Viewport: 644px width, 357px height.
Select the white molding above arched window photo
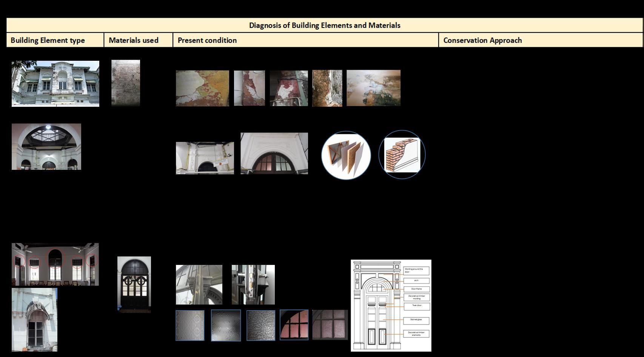point(274,153)
